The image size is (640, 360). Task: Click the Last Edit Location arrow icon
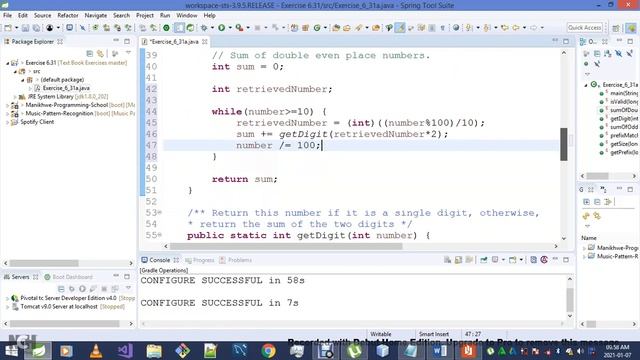[x=505, y=28]
